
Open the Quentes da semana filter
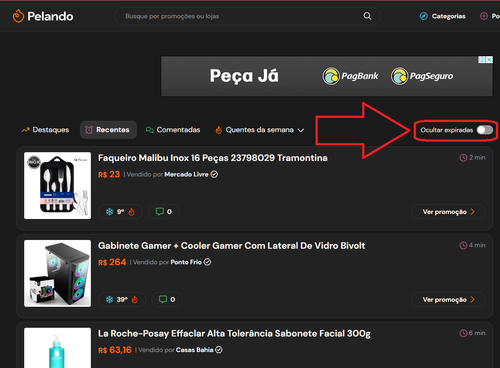[x=260, y=130]
